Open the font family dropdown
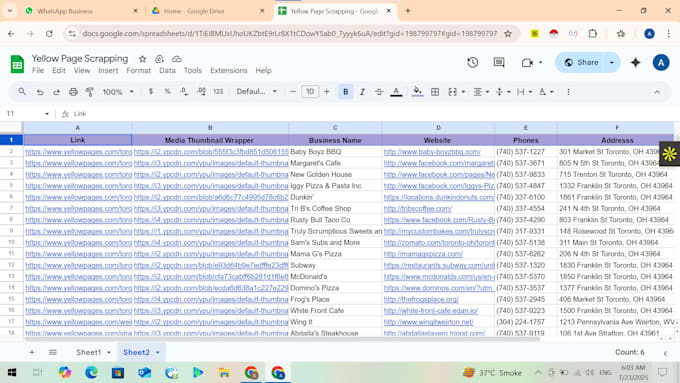 click(x=256, y=92)
